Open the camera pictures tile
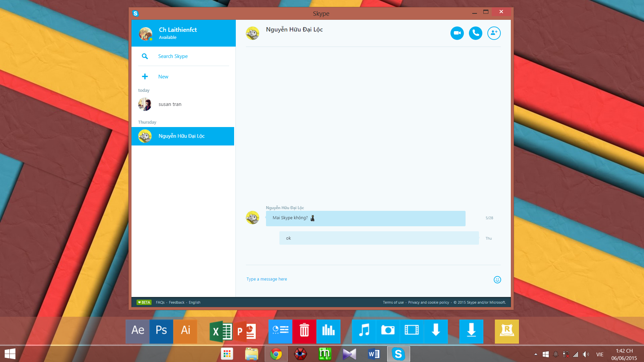The height and width of the screenshot is (362, 644). (388, 331)
